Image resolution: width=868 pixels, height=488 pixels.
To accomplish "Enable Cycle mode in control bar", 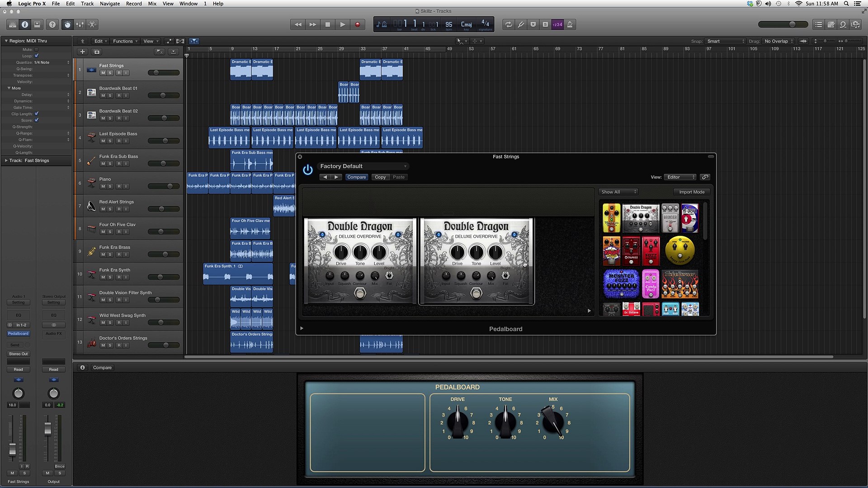I will (x=509, y=24).
